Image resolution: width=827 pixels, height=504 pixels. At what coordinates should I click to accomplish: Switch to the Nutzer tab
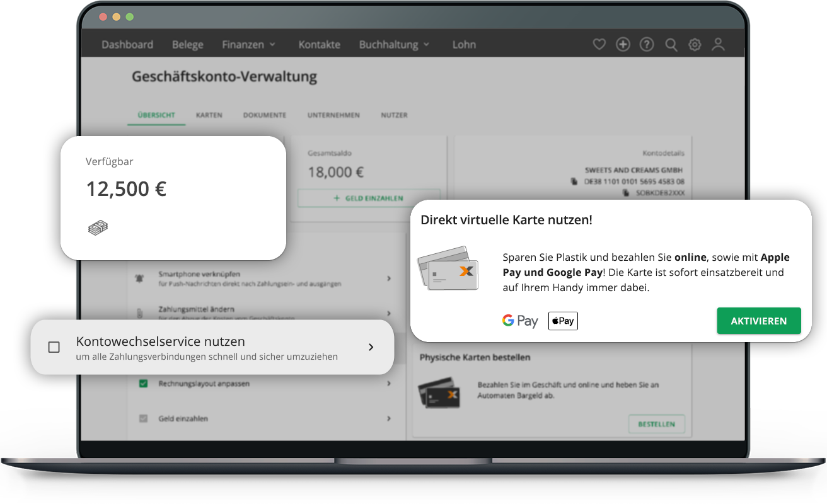click(394, 115)
